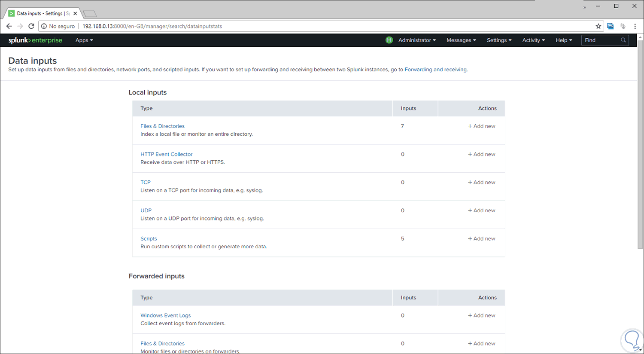This screenshot has width=644, height=354.
Task: Open the HTTP Event Collector settings
Action: [167, 154]
